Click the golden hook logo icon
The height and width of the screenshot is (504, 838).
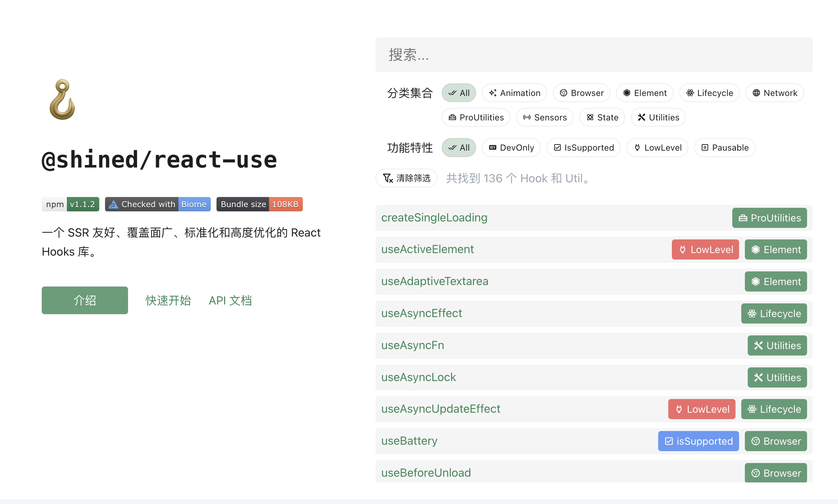click(62, 100)
